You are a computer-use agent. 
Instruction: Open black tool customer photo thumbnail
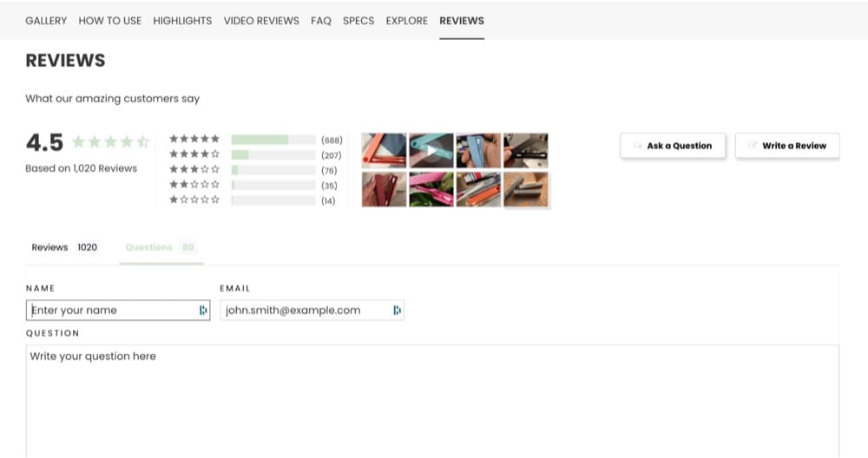[526, 150]
